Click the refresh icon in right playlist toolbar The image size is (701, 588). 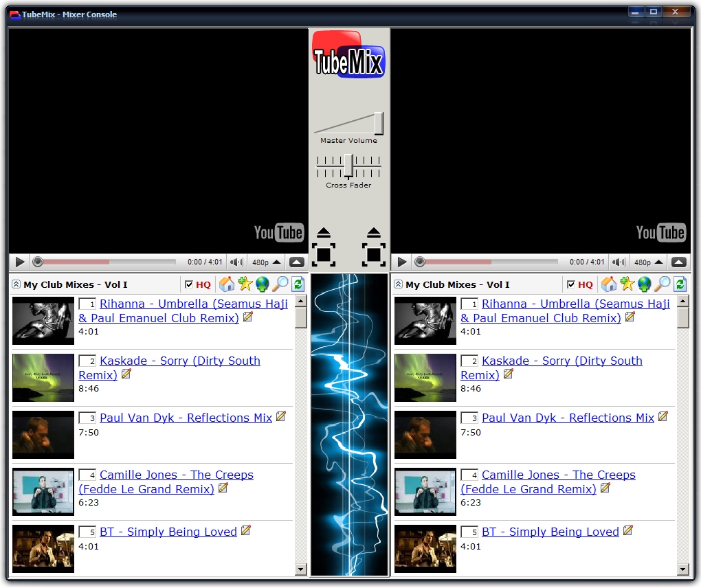click(x=680, y=284)
